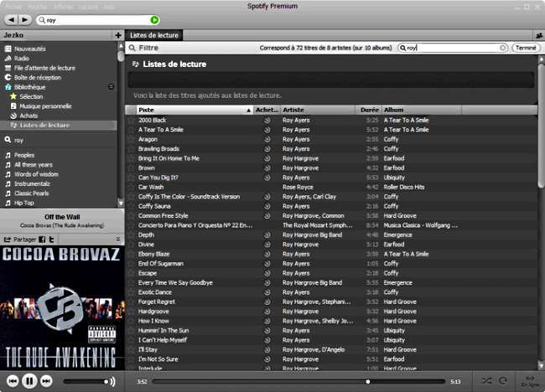Screen dimensions: 545x392
Task: Sort by Piste using the arrow indicator
Action: 248,110
